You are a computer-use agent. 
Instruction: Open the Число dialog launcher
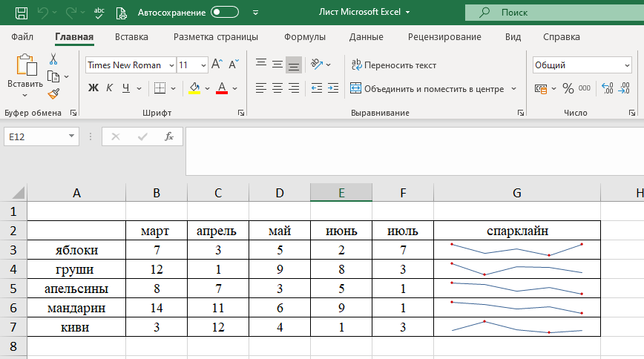click(632, 113)
